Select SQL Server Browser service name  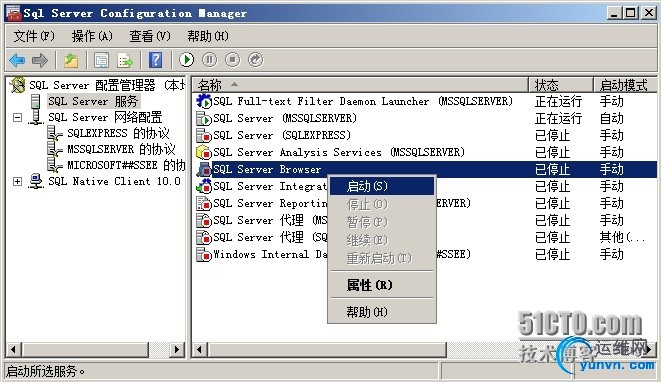267,169
